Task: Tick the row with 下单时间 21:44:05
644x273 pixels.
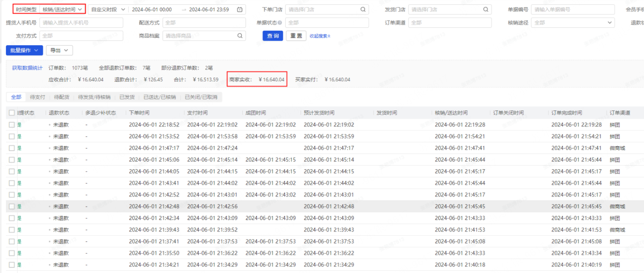Action: tap(12, 171)
